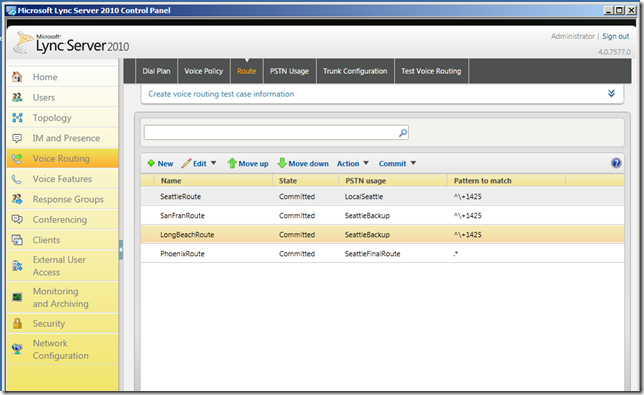Add a route with the New button
Viewport: 644px width, 395px height.
[x=160, y=163]
